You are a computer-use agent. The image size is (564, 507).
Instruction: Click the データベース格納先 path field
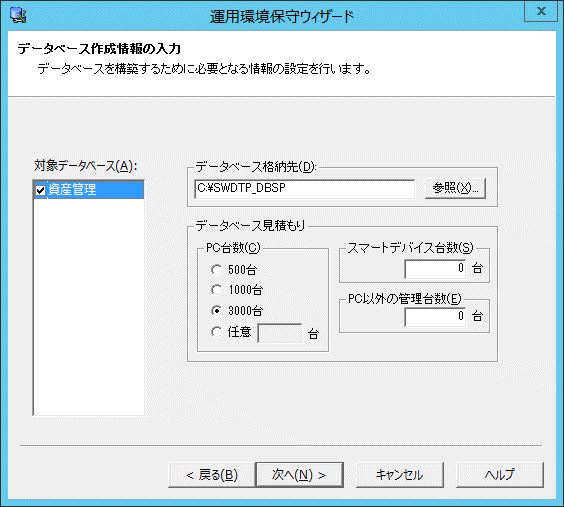(x=304, y=189)
